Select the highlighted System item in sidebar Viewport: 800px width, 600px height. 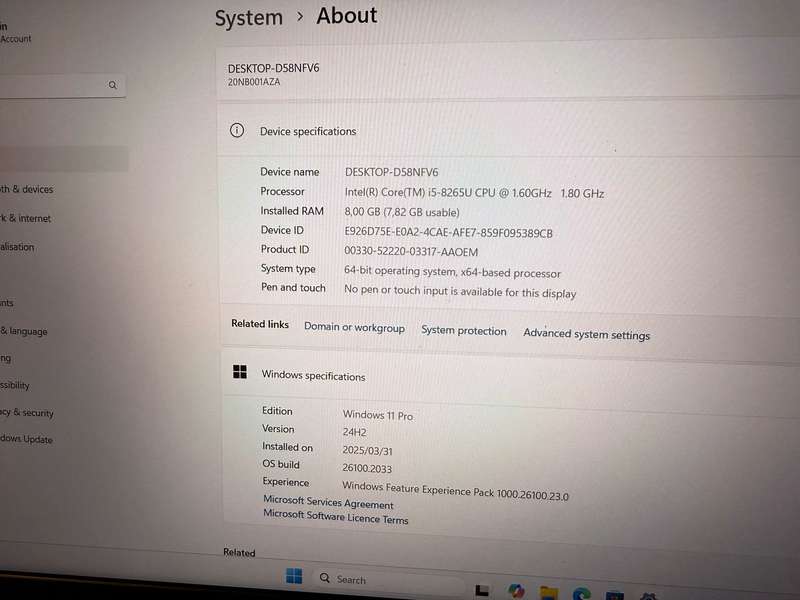click(64, 159)
